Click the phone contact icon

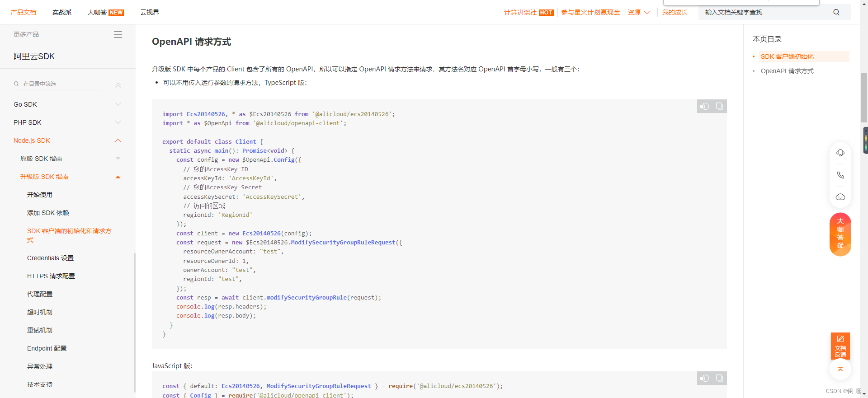pyautogui.click(x=840, y=175)
